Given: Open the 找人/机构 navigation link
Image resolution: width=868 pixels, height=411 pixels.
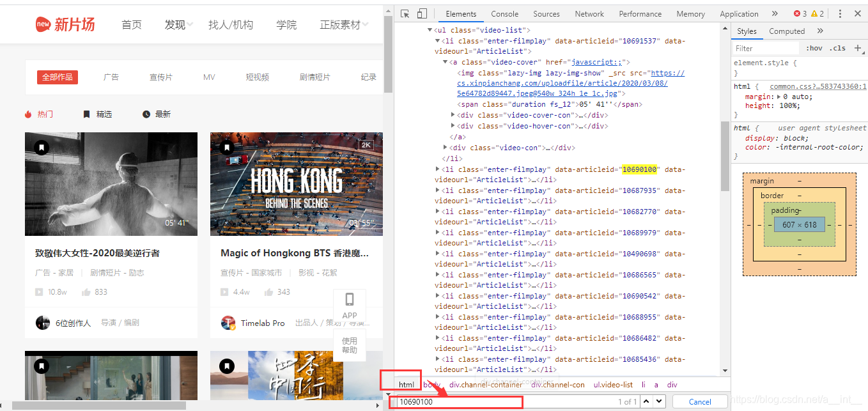Looking at the screenshot, I should [231, 25].
